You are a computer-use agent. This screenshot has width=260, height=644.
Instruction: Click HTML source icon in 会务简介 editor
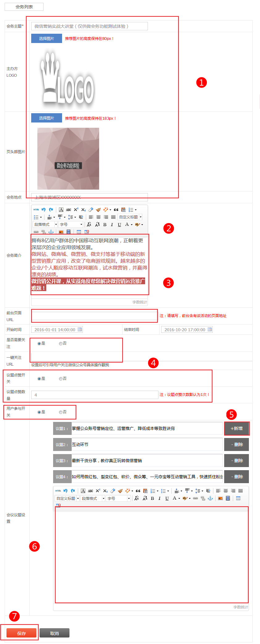[x=36, y=210]
